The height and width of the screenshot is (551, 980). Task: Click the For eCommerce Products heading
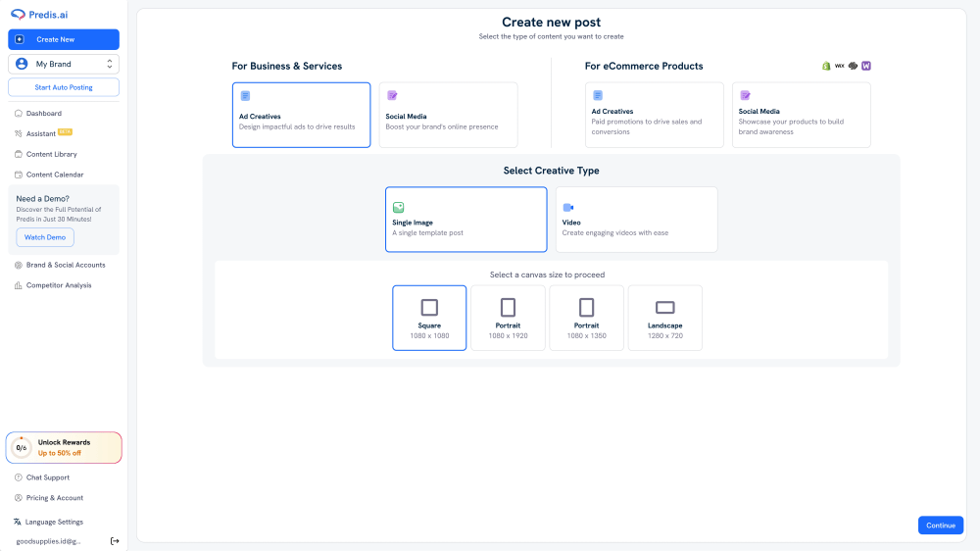[644, 67]
